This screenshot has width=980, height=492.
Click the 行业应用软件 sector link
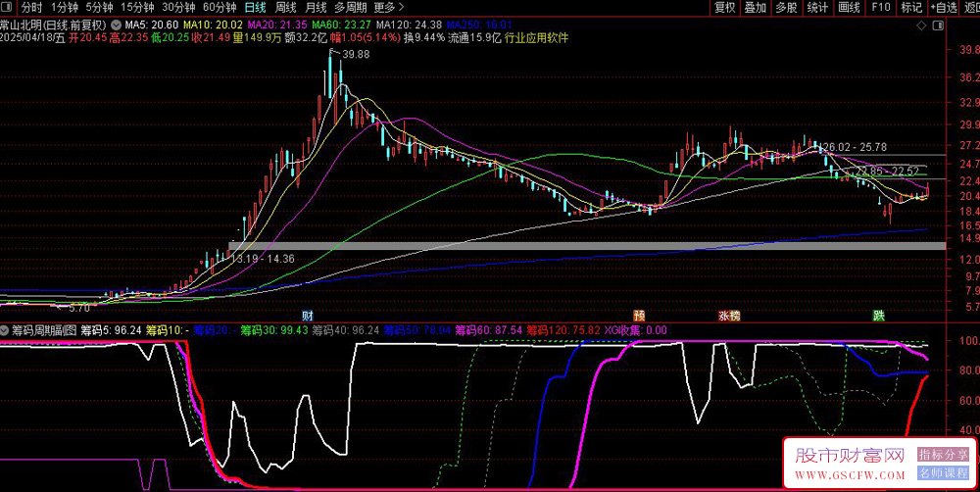coord(536,37)
